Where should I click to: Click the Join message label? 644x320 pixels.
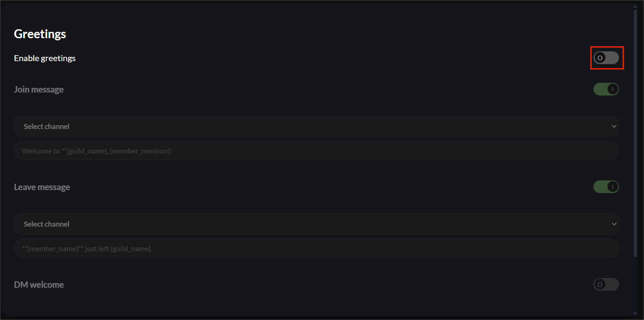(x=39, y=90)
